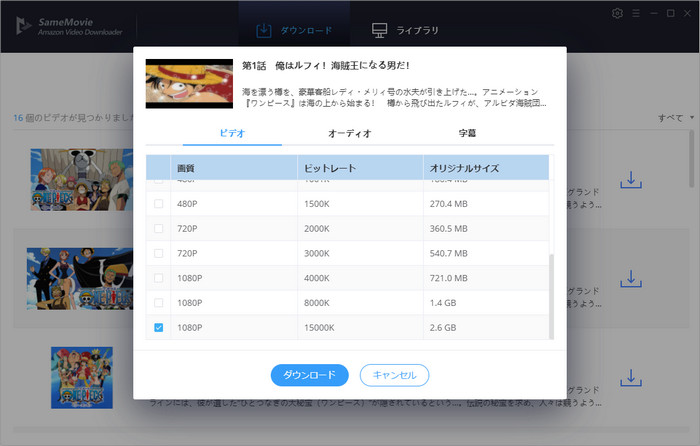
Task: Open the hamburger menu icon
Action: point(636,14)
